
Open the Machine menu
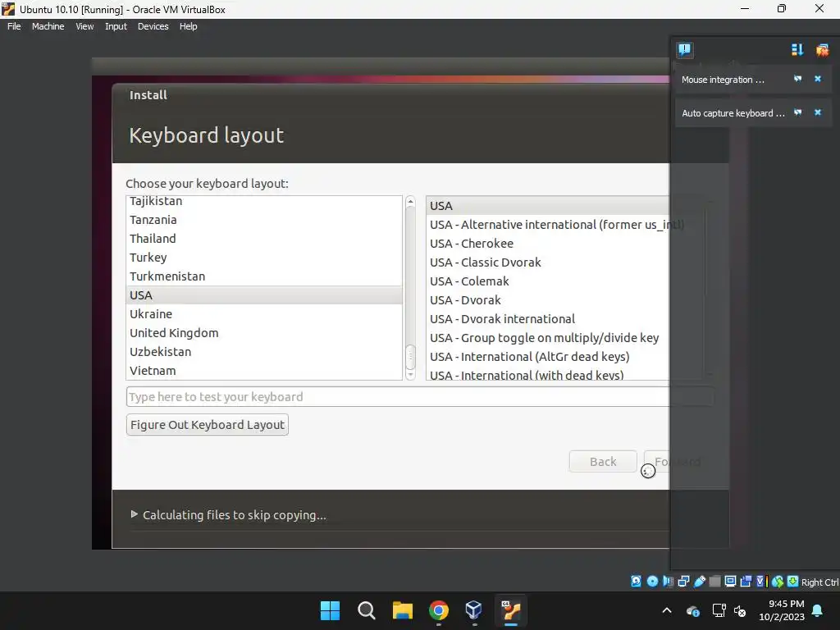click(x=48, y=26)
